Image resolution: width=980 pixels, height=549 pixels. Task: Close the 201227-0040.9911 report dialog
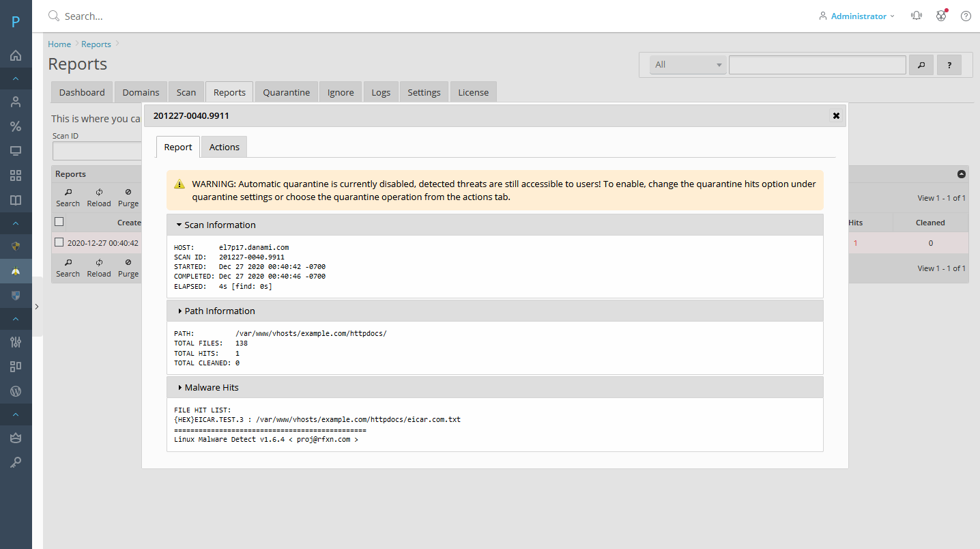[835, 116]
